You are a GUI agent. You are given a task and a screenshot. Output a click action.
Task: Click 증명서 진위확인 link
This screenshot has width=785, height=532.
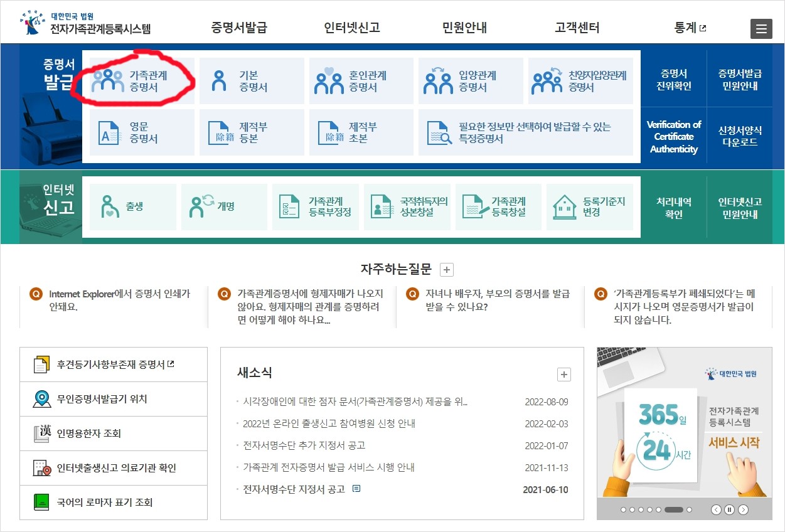pos(674,80)
